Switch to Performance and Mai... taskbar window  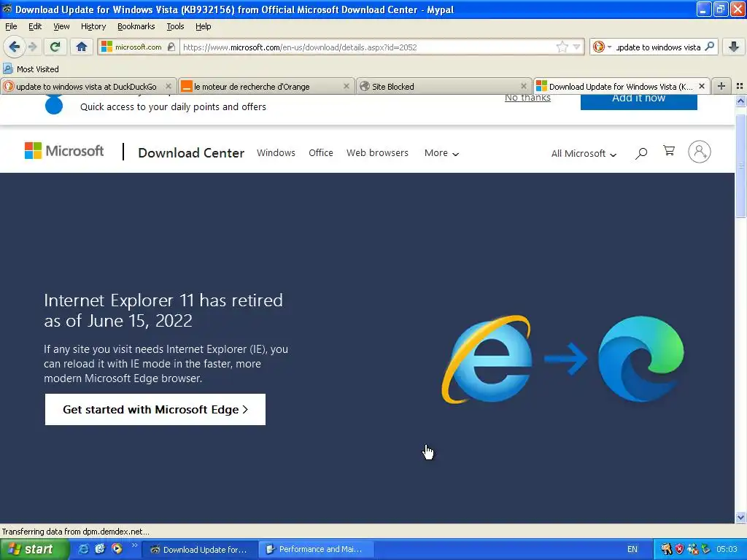click(x=317, y=549)
